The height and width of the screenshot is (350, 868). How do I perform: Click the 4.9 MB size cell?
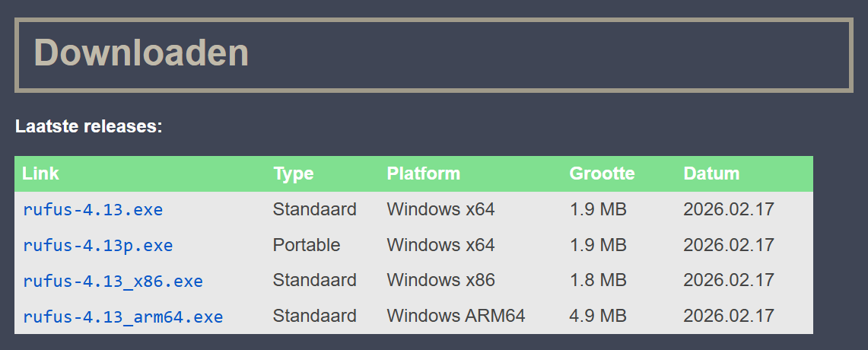pyautogui.click(x=598, y=316)
